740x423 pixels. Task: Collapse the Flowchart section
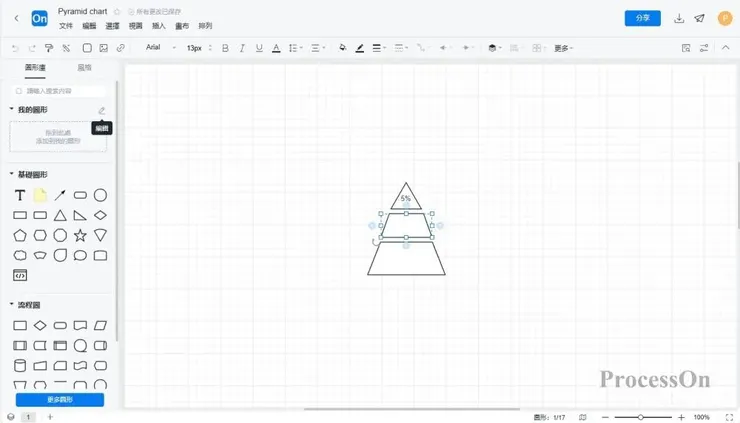click(x=12, y=305)
